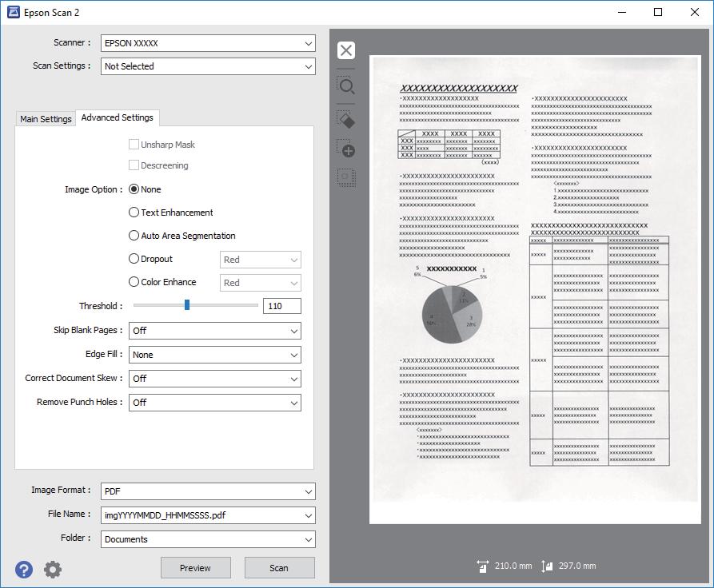The width and height of the screenshot is (714, 588).
Task: Click the height dimension icon by 297.0 mm
Action: 547,566
